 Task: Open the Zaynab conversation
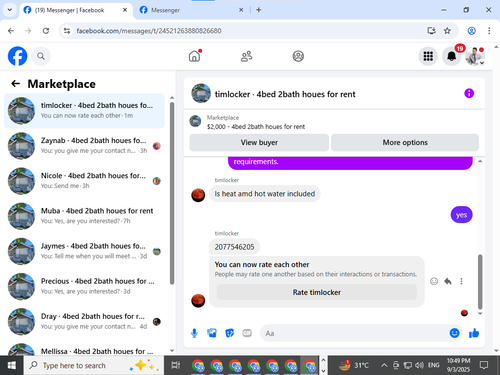[84, 146]
